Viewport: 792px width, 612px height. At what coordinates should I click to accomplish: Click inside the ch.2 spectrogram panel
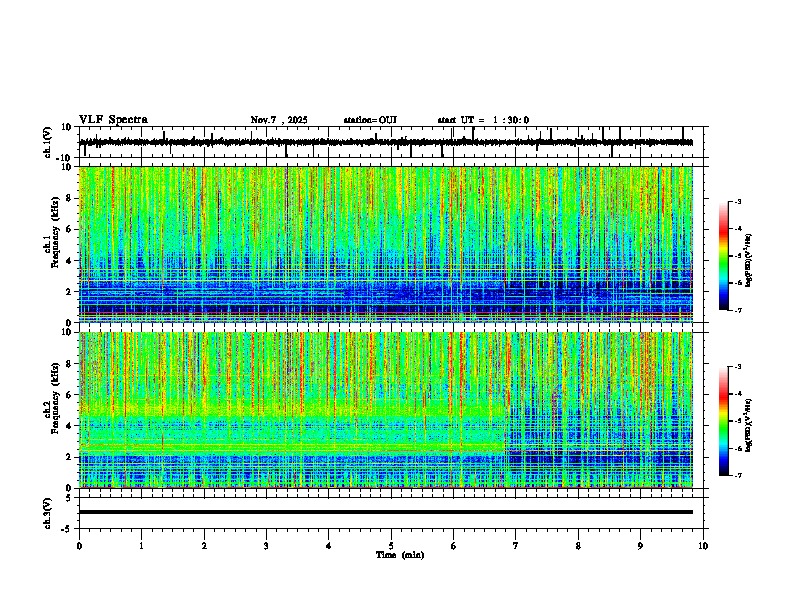[386, 410]
